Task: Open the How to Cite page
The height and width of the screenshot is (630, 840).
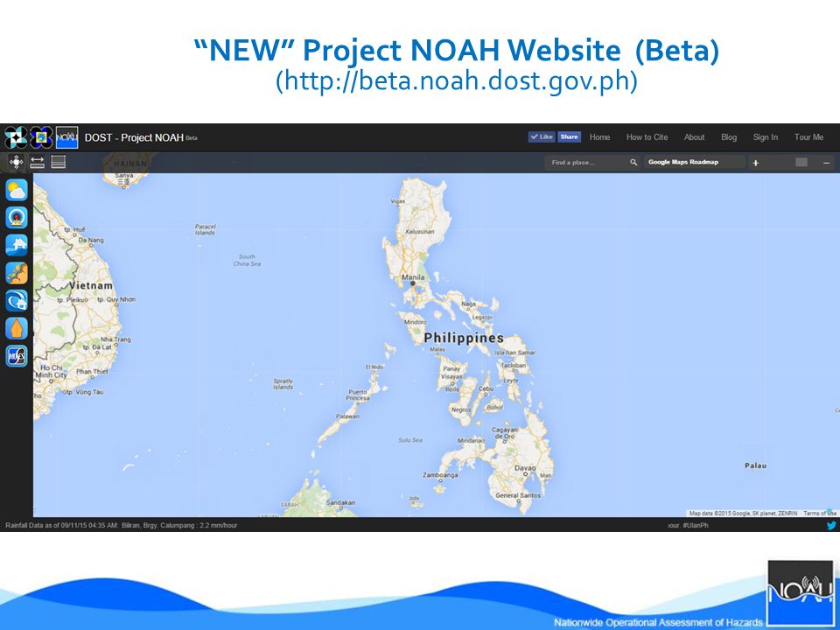Action: pos(647,137)
